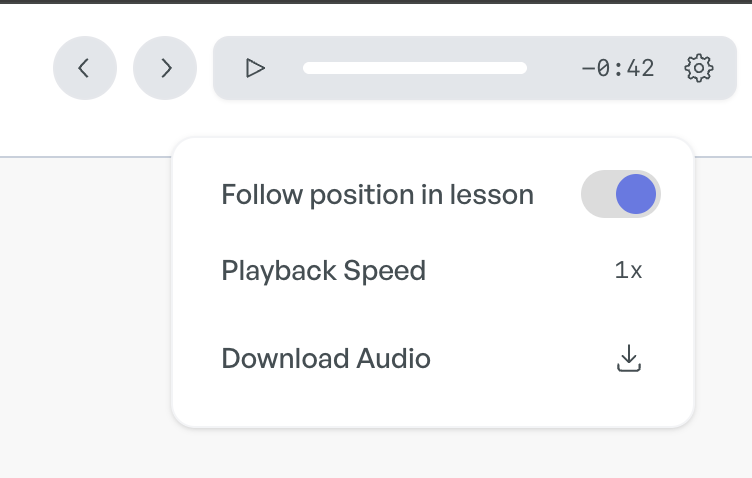Screen dimensions: 752x478
Task: Click the round gray forward navigation button
Action: [x=165, y=68]
